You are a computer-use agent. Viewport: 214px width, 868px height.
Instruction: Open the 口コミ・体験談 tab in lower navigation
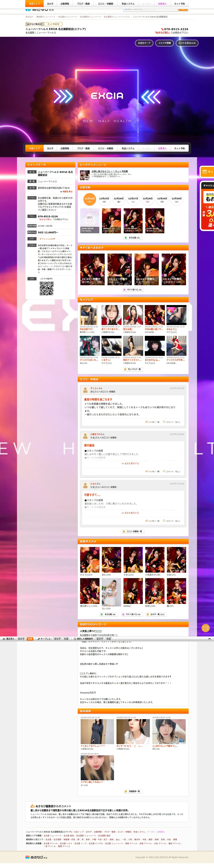point(106,148)
